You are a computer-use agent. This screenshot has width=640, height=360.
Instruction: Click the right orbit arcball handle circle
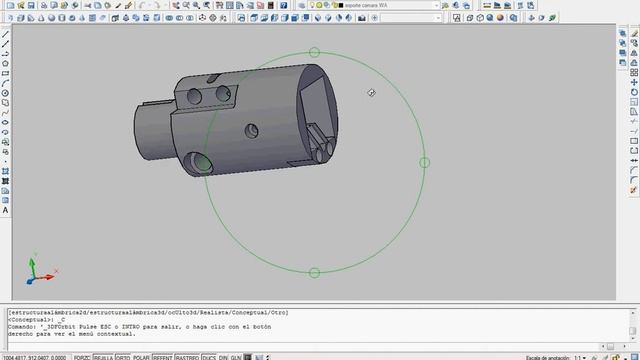(x=424, y=162)
